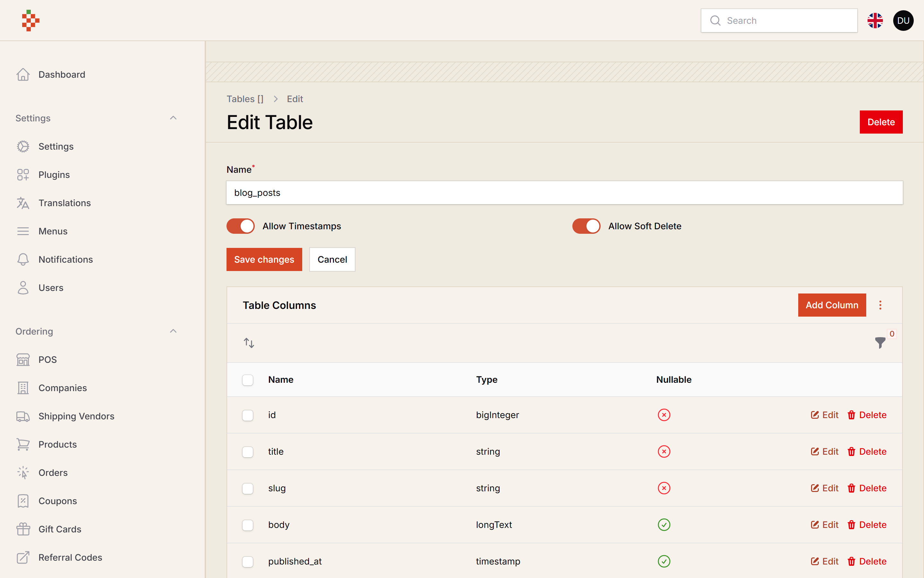Click the Menus hamburger icon
Viewport: 924px width, 578px height.
[x=23, y=231]
